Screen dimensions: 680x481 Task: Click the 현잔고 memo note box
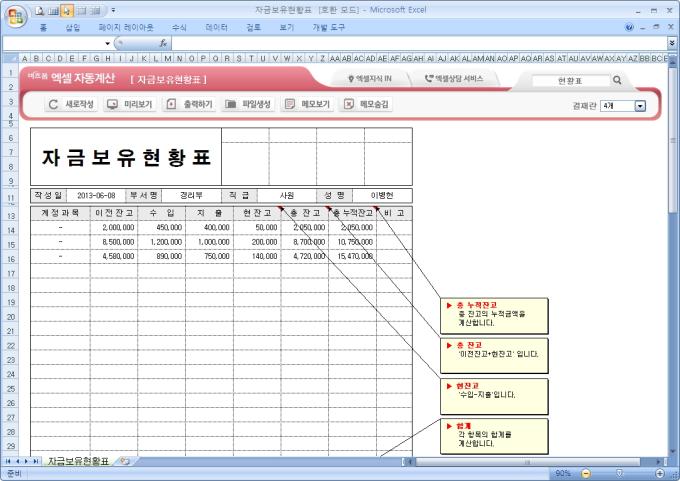click(x=494, y=396)
